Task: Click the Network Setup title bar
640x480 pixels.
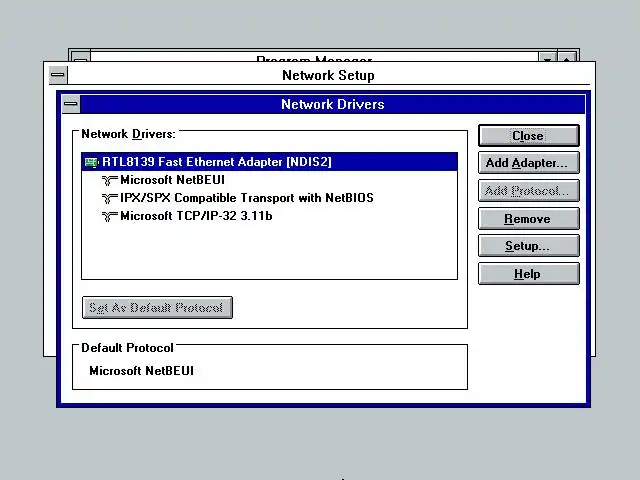Action: [329, 75]
